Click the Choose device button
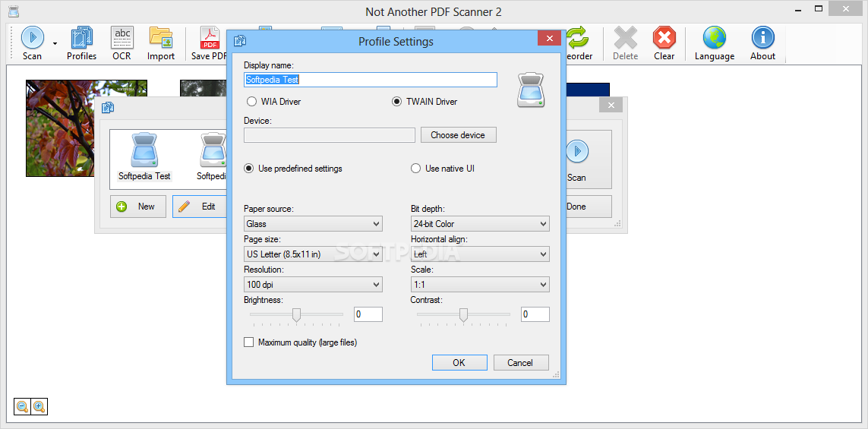 tap(459, 135)
